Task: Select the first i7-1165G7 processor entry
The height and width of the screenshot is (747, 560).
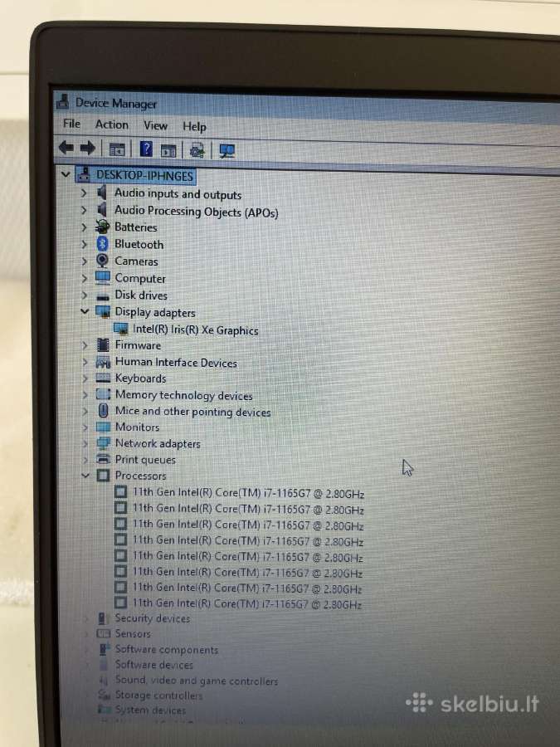Action: (x=249, y=492)
